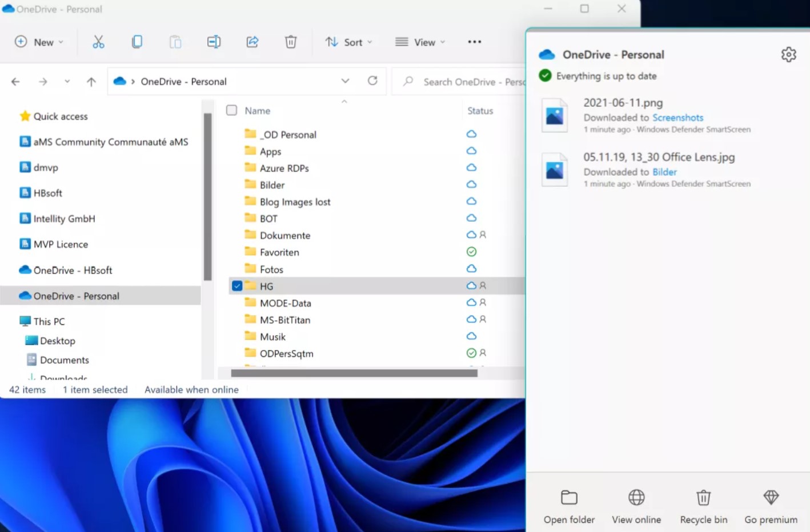Click cloud status icon for Apps folder
Screen dimensions: 810x532
click(471, 151)
